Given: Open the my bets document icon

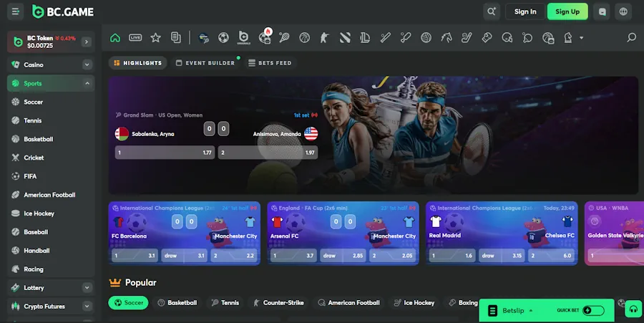Looking at the screenshot, I should 176,38.
